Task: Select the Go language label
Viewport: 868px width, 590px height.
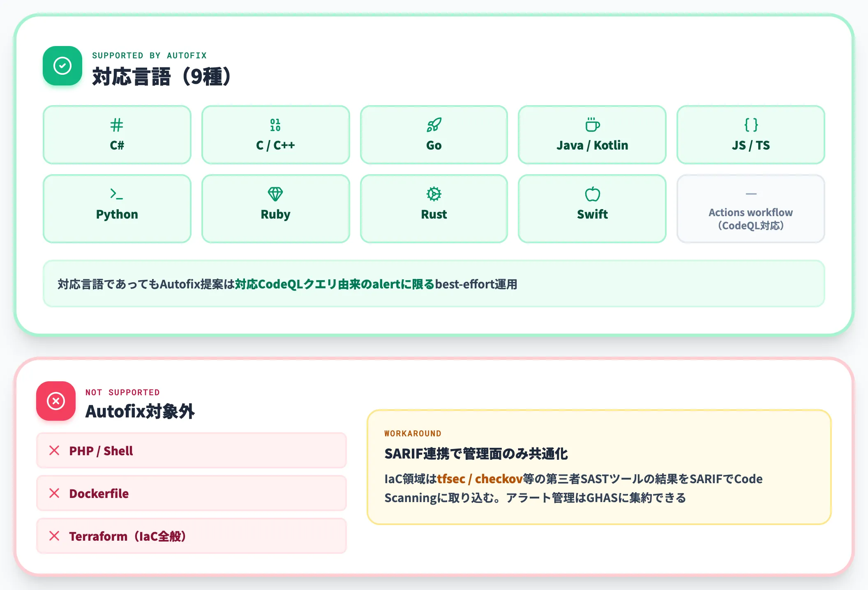Action: (434, 145)
